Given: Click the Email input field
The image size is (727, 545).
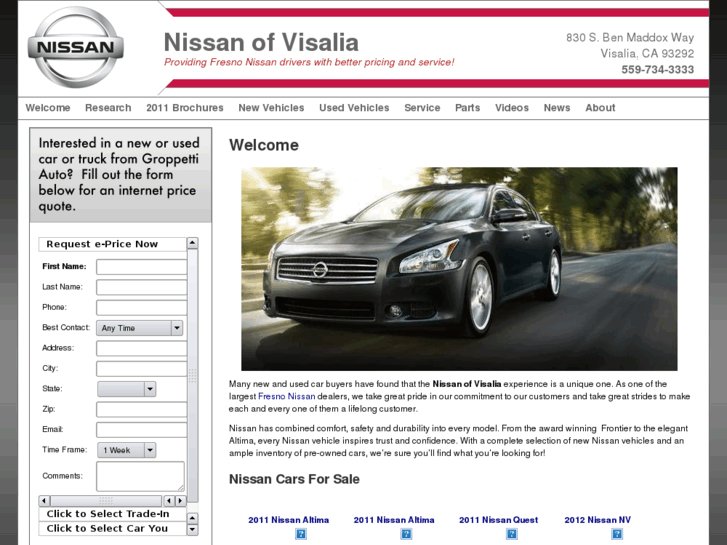Looking at the screenshot, I should (x=141, y=430).
